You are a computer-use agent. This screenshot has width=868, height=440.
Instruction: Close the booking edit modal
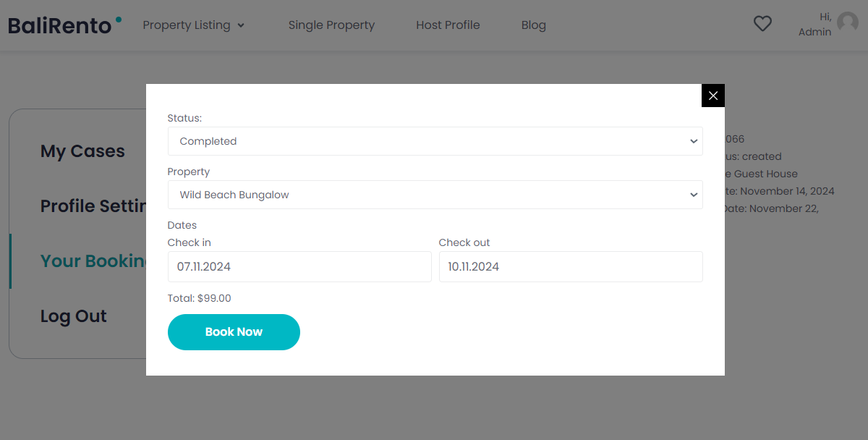(712, 95)
